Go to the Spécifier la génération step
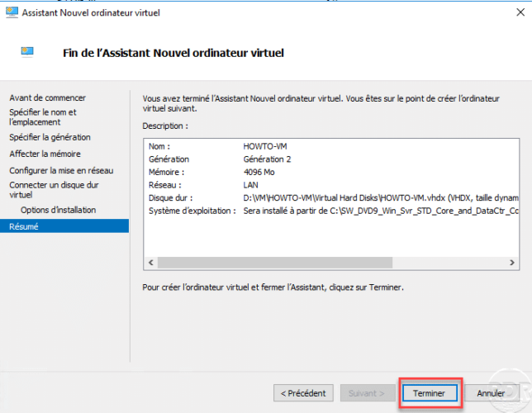 (x=50, y=137)
